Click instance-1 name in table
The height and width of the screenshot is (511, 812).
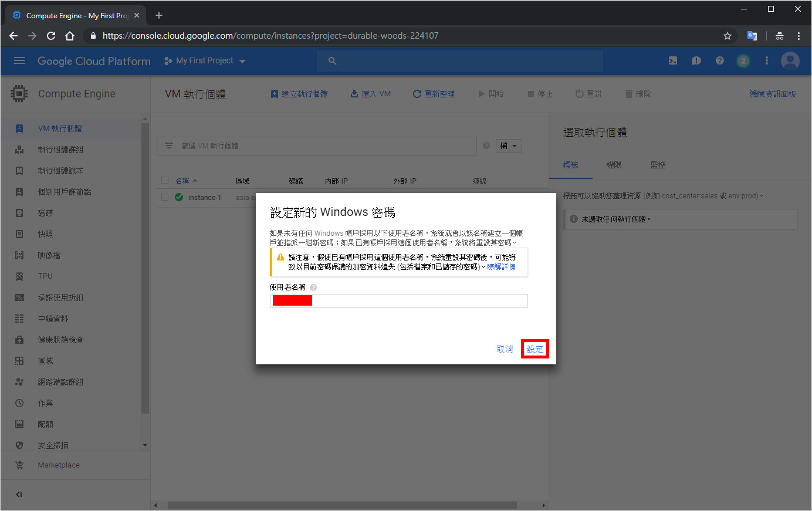tap(205, 198)
